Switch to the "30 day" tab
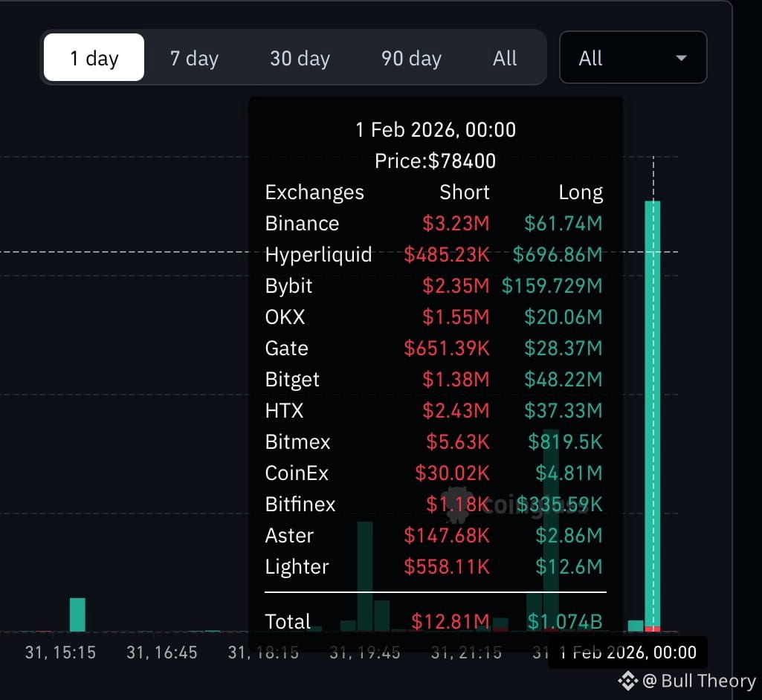762x700 pixels. [300, 58]
